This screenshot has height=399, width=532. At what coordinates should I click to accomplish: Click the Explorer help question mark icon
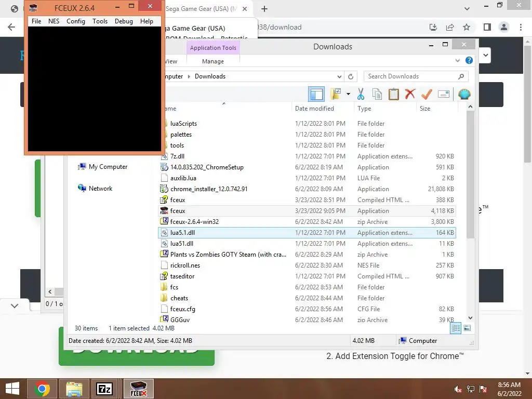pos(469,60)
